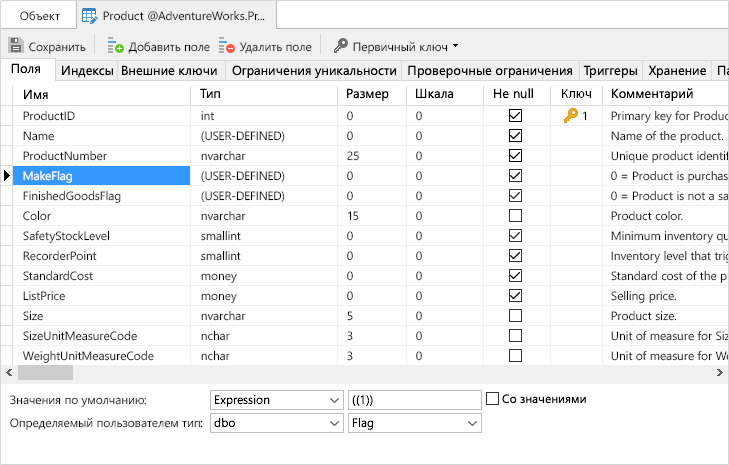
Task: Expand the dbo schema dropdown
Action: coord(277,423)
